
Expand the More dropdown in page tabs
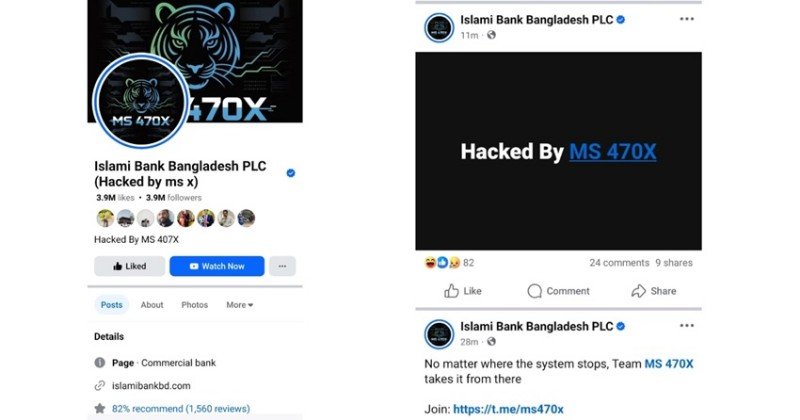[x=240, y=305]
